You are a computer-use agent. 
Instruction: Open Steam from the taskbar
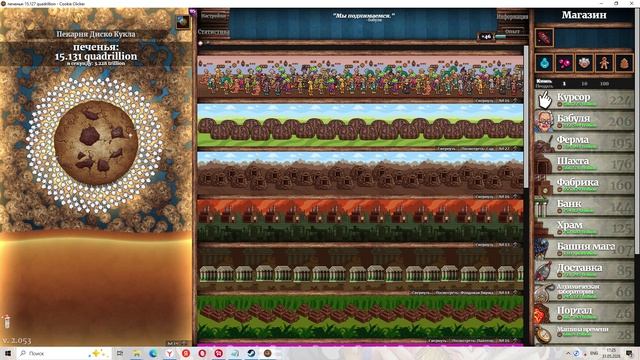251,353
